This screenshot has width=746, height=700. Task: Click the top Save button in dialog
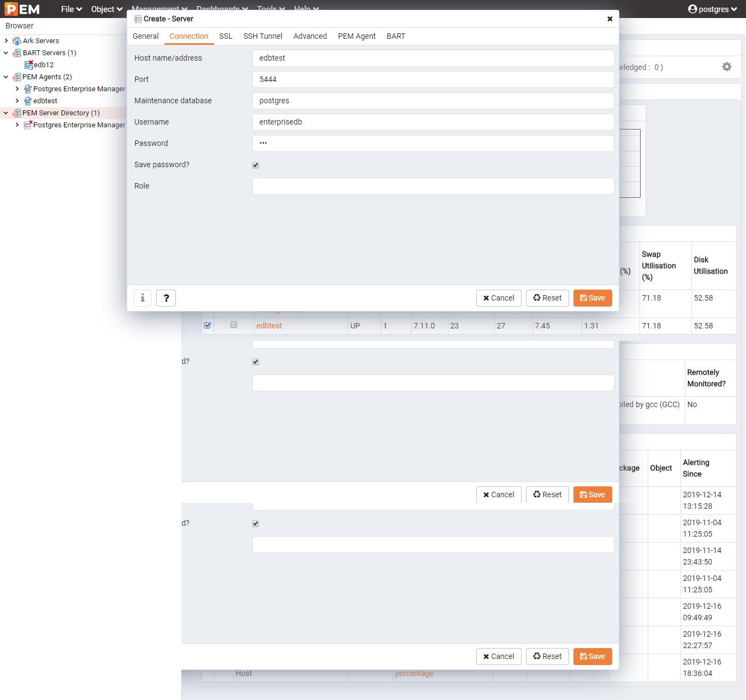[593, 298]
